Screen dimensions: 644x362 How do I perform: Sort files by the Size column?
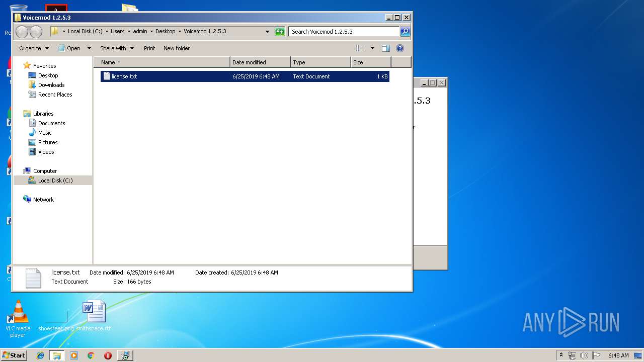[x=371, y=62]
